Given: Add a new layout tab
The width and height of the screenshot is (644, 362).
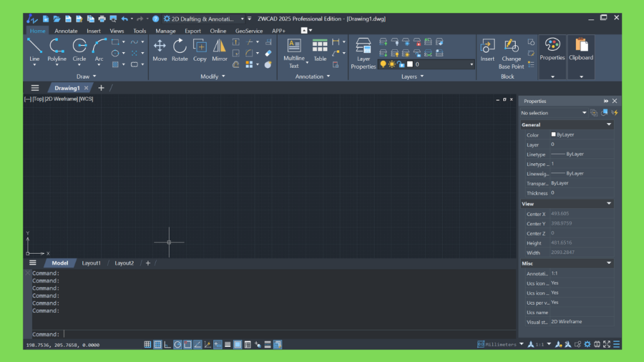Looking at the screenshot, I should (x=148, y=263).
